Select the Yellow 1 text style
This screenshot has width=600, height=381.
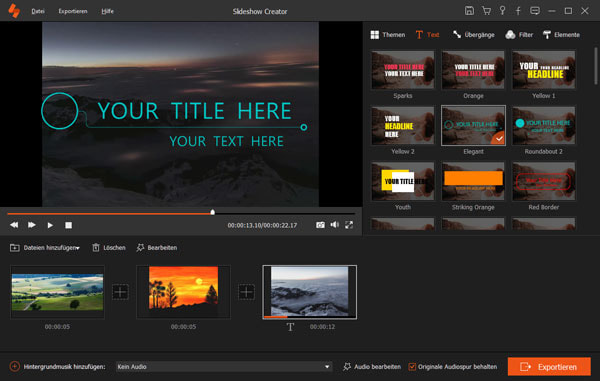(544, 70)
